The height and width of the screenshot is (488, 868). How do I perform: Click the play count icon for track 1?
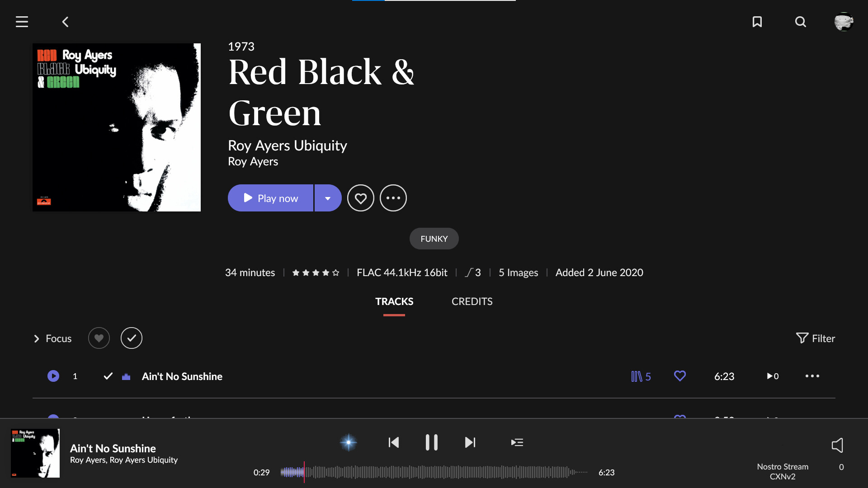pyautogui.click(x=773, y=376)
